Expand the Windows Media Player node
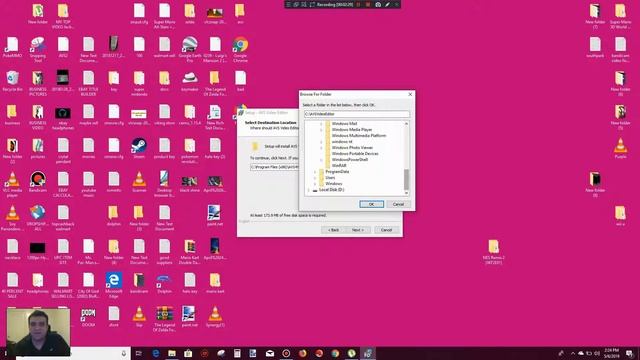 click(321, 130)
